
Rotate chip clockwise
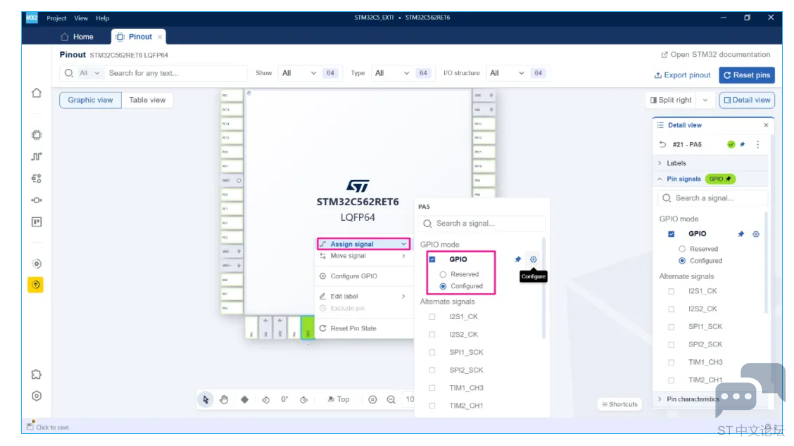click(x=304, y=399)
